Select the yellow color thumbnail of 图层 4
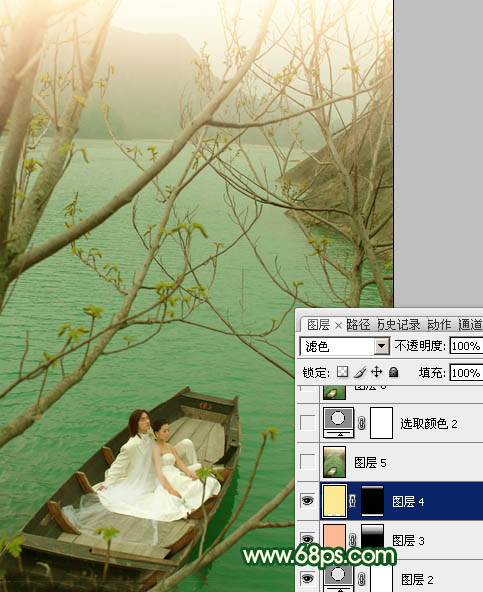This screenshot has height=592, width=483. (x=335, y=501)
